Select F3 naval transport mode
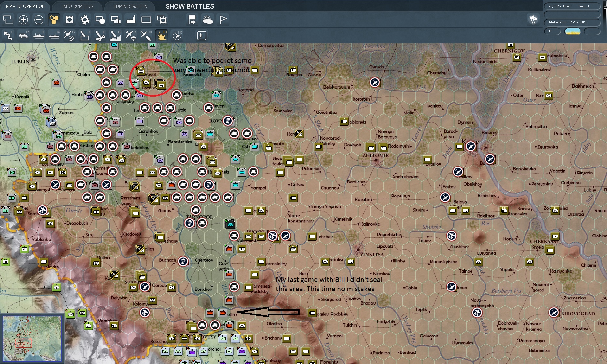This screenshot has width=607, height=364. pos(39,35)
